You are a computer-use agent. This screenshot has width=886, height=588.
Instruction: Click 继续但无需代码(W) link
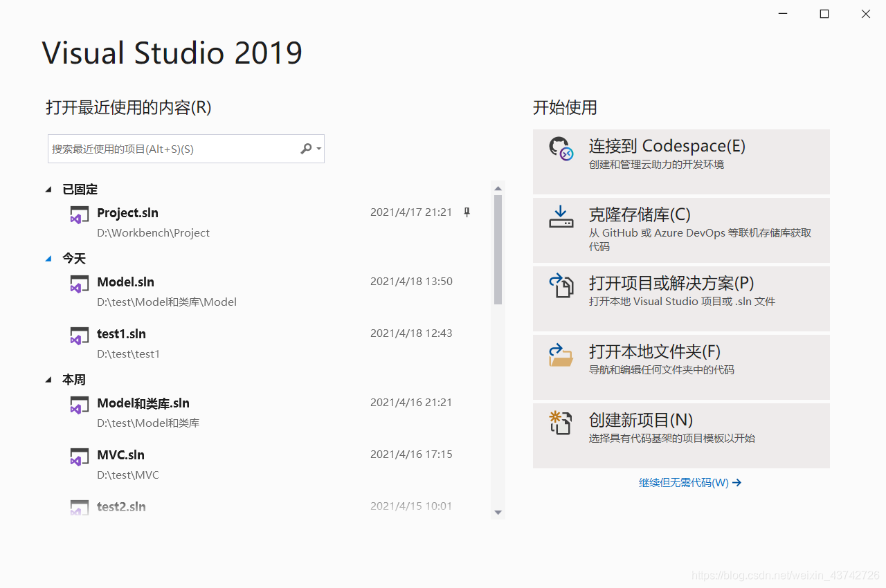pos(690,483)
